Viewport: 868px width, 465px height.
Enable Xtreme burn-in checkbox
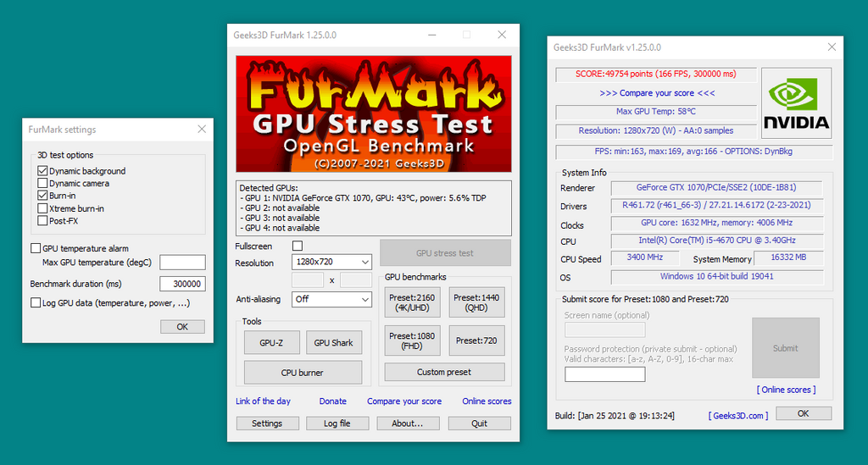(42, 208)
